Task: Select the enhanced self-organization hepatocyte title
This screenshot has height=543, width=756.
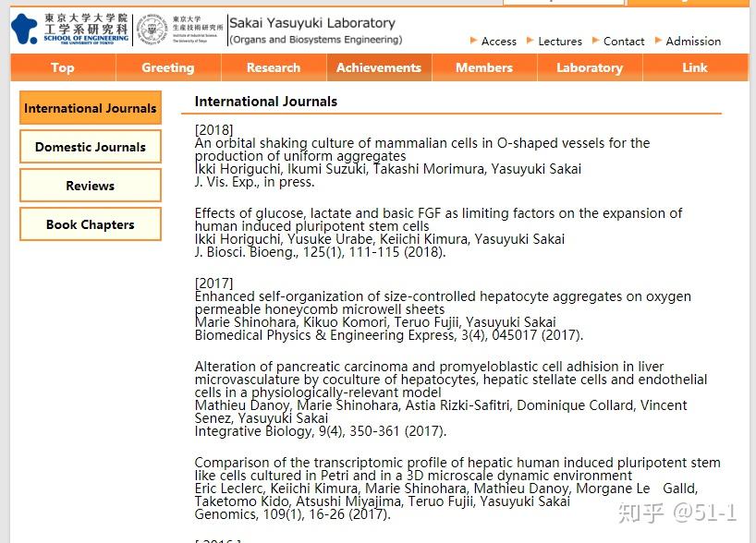Action: (443, 303)
